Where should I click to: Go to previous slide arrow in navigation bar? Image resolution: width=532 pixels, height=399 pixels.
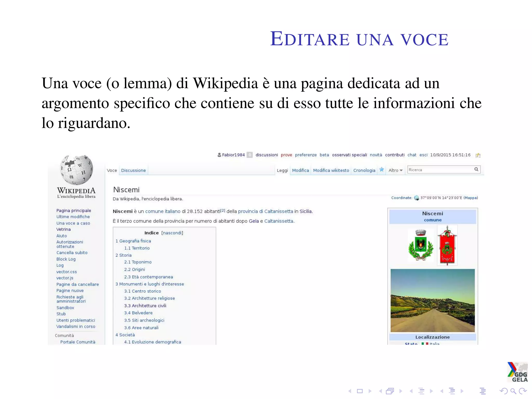tap(350, 391)
